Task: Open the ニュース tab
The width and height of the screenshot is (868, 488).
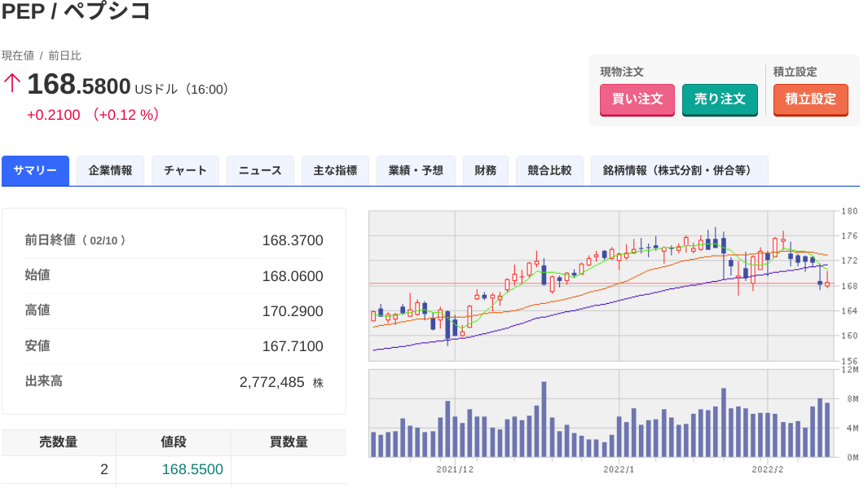Action: coord(260,170)
